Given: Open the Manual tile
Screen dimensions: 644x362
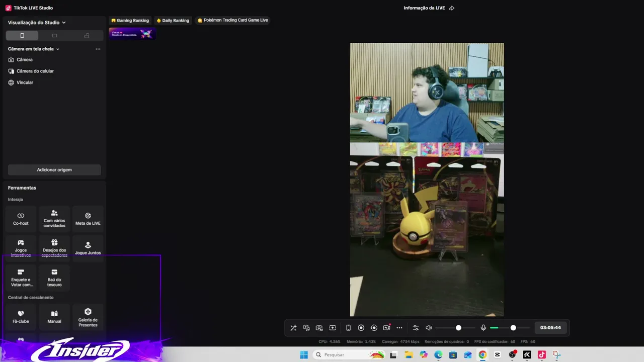Looking at the screenshot, I should click(54, 317).
